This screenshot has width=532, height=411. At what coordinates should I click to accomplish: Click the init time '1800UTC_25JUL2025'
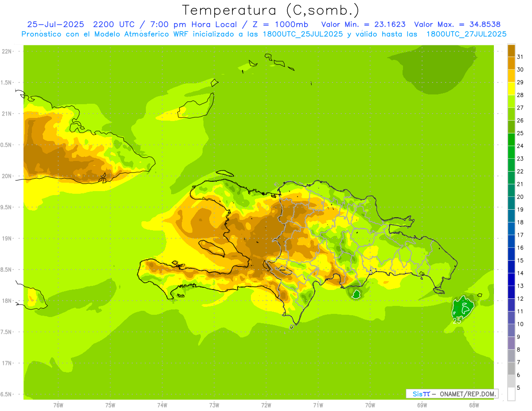304,34
